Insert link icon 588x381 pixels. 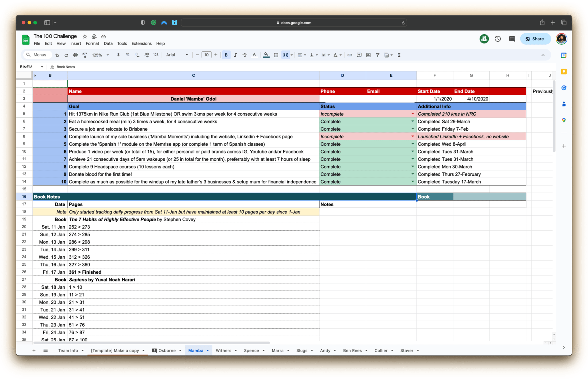349,55
